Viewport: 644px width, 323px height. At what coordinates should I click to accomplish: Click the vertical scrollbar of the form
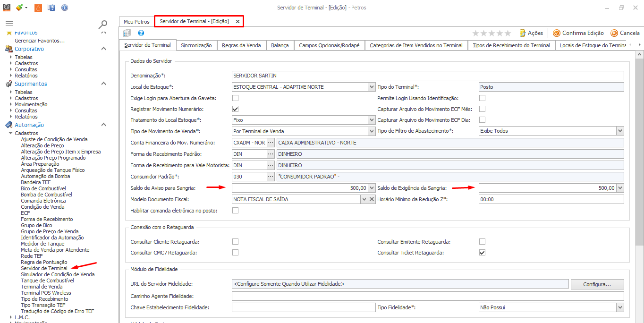[640, 151]
